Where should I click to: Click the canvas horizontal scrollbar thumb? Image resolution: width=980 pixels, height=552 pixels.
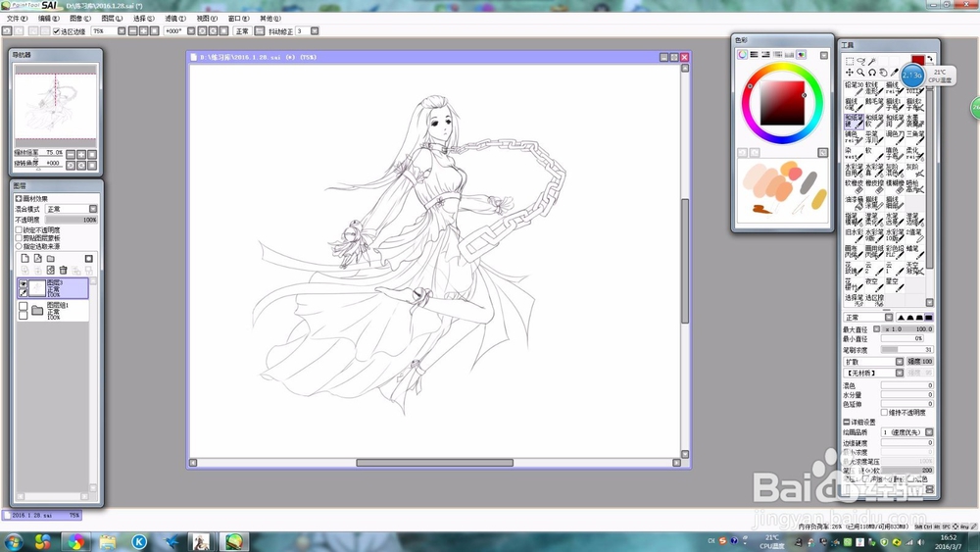click(x=434, y=463)
